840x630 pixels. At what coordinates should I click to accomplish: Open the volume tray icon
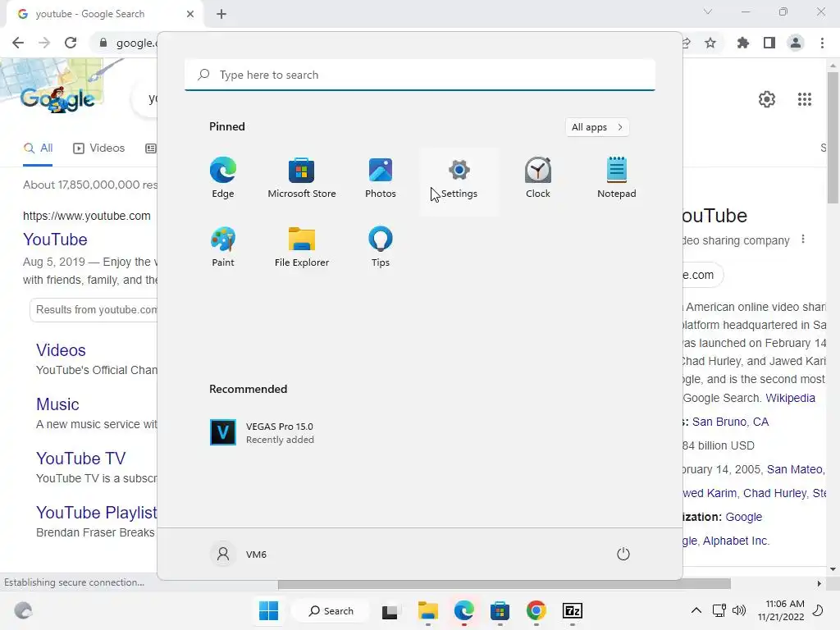pyautogui.click(x=739, y=610)
